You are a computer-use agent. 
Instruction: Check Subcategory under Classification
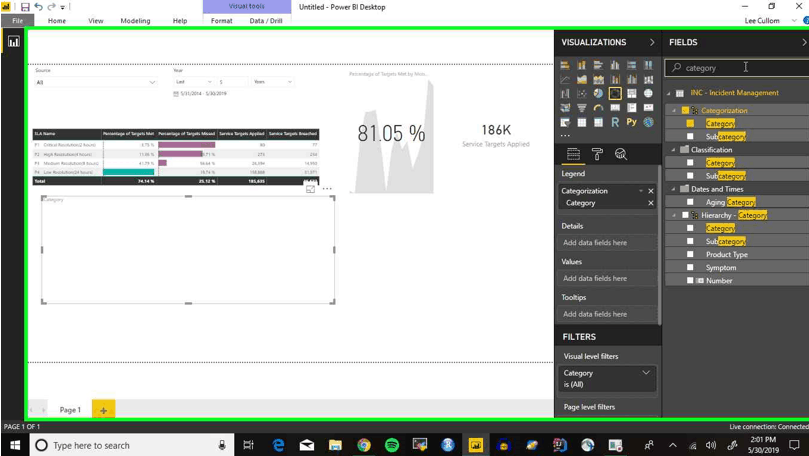690,176
